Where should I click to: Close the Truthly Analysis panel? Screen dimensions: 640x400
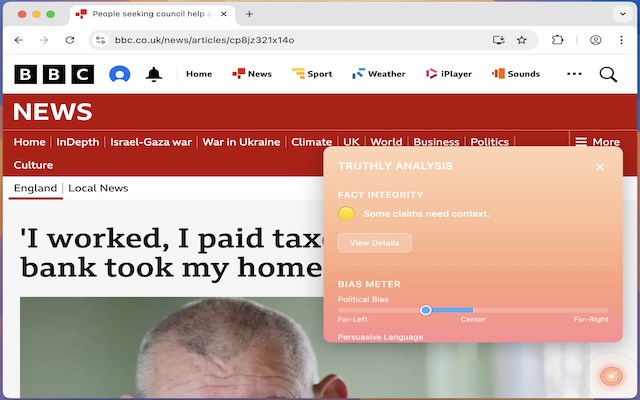coord(600,167)
